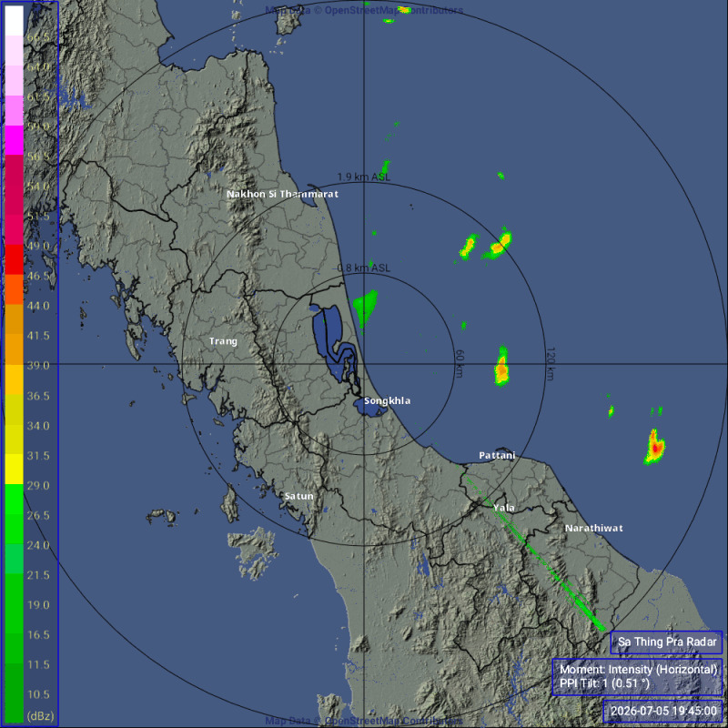
Task: Click the Narathiwat province label
Action: (x=594, y=528)
